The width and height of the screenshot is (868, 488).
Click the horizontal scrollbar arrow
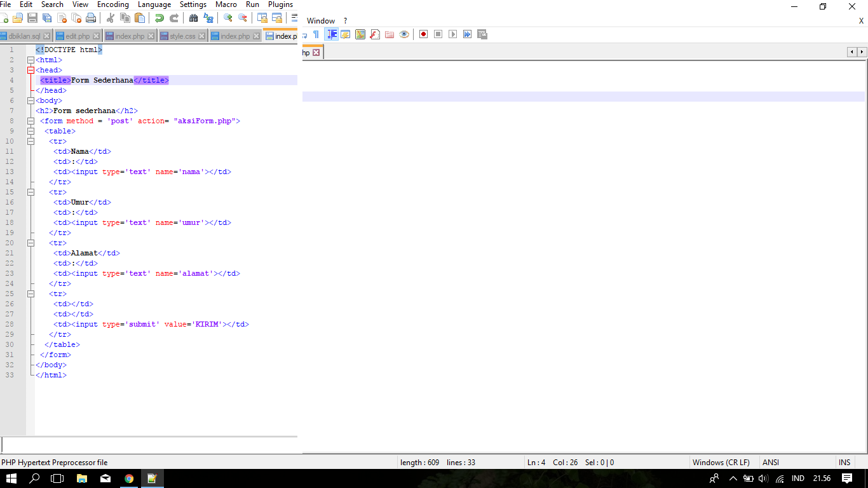(x=852, y=52)
